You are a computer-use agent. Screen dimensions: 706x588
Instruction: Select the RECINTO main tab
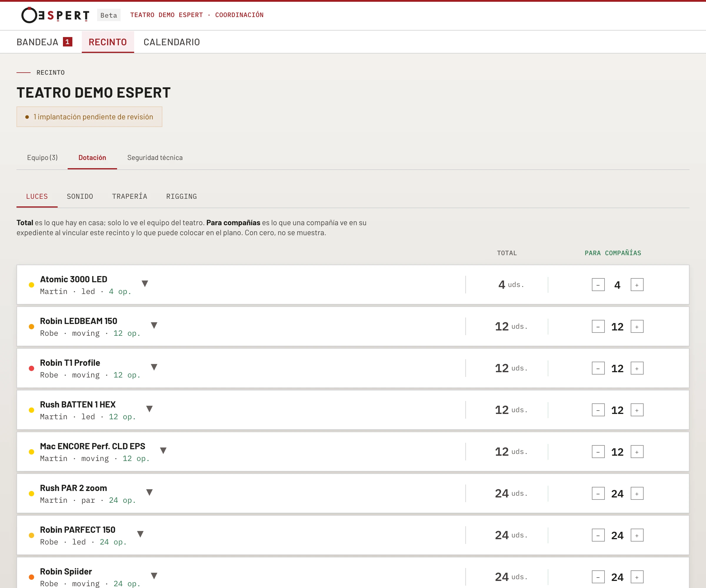[108, 42]
